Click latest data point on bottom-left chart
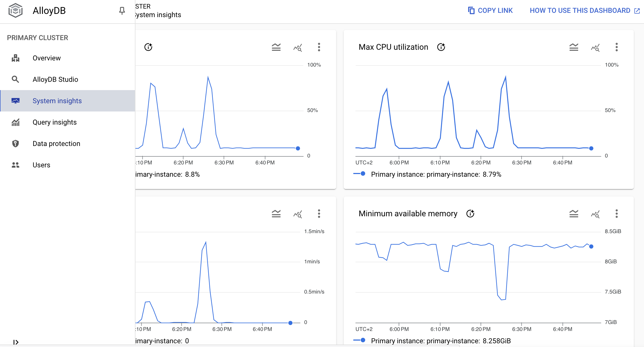644x347 pixels. coord(290,323)
